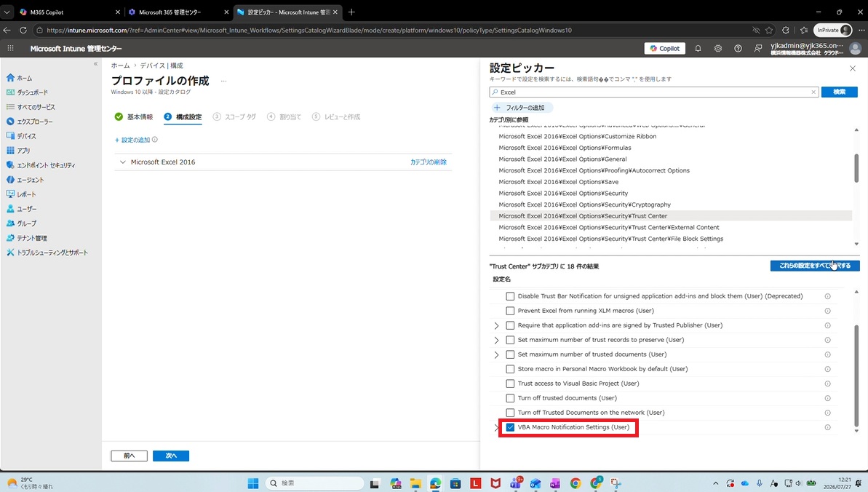Select Excel Options¥Security¥Trust Center¥External Content category

coord(609,227)
